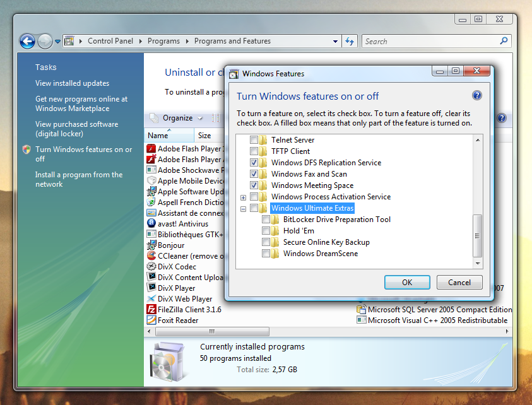This screenshot has width=532, height=405.
Task: Open recent pages dropdown arrow
Action: 57,42
